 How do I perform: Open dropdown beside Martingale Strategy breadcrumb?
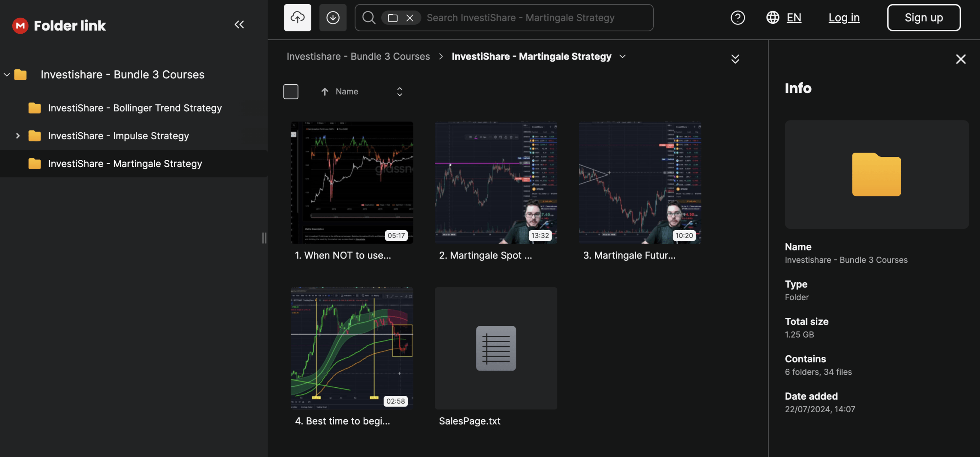(x=623, y=57)
